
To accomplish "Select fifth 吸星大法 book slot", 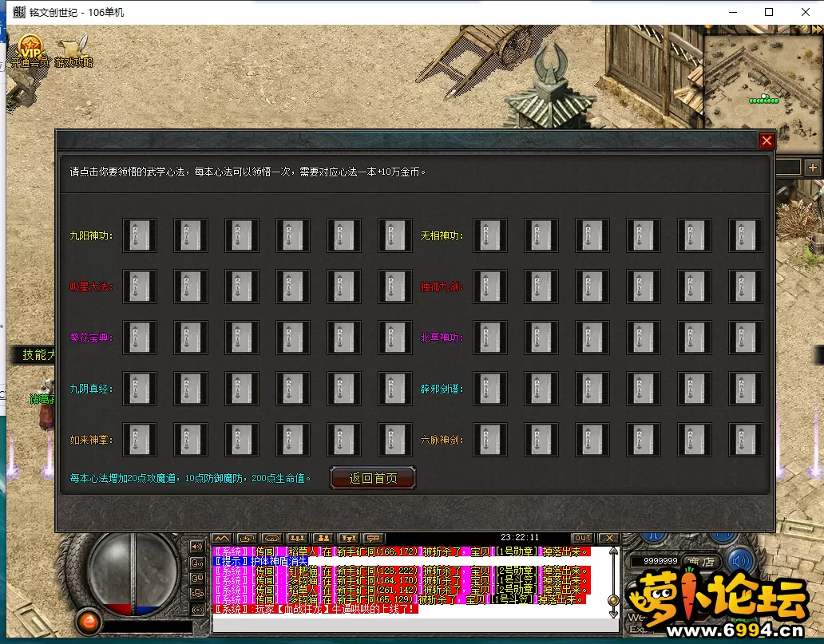I will pos(344,286).
